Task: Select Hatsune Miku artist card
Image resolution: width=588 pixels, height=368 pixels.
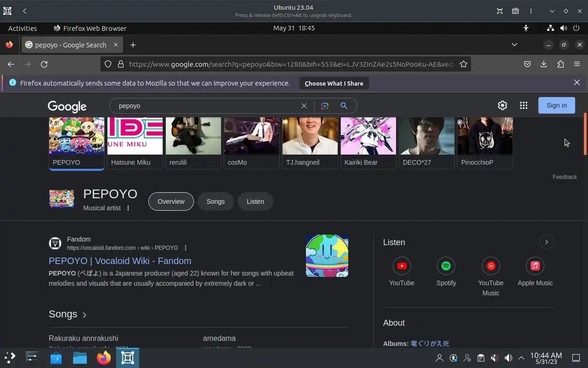Action: [x=135, y=143]
